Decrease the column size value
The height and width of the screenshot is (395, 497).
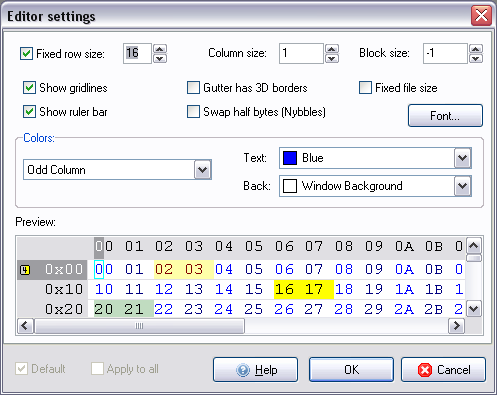coord(332,58)
